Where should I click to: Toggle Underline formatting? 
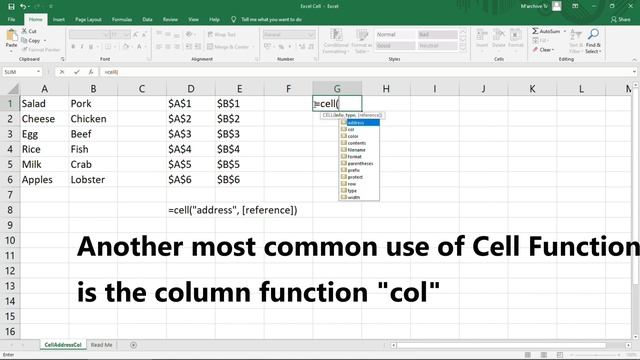(91, 47)
